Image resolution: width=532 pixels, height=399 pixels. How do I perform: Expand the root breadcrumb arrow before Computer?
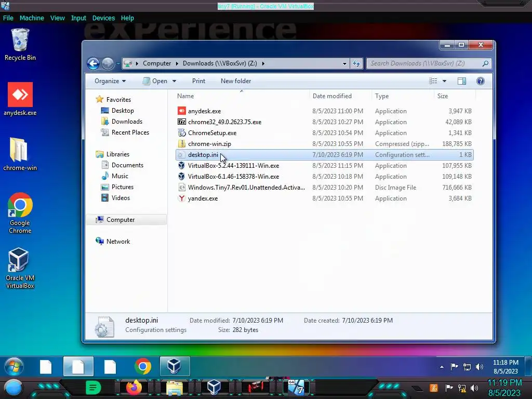point(137,63)
